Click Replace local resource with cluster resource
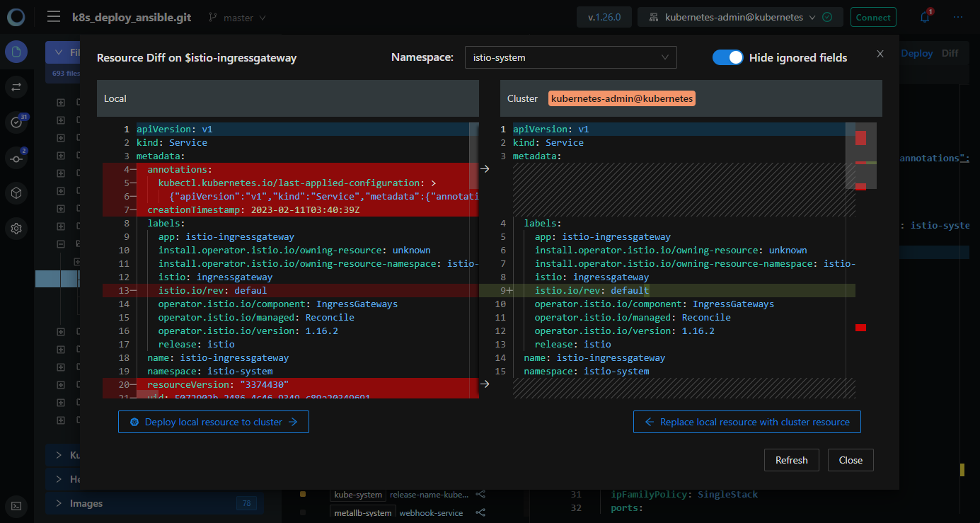The height and width of the screenshot is (523, 980). [747, 422]
